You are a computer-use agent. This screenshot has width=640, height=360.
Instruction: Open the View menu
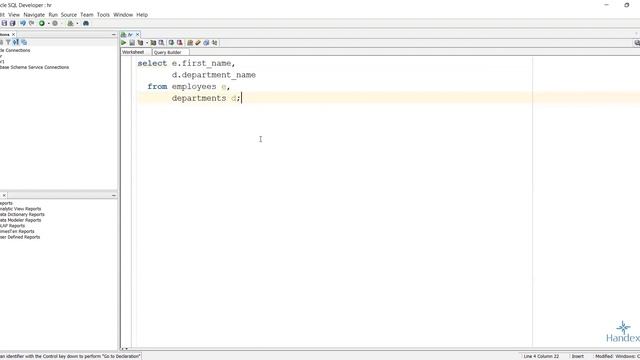[x=14, y=15]
